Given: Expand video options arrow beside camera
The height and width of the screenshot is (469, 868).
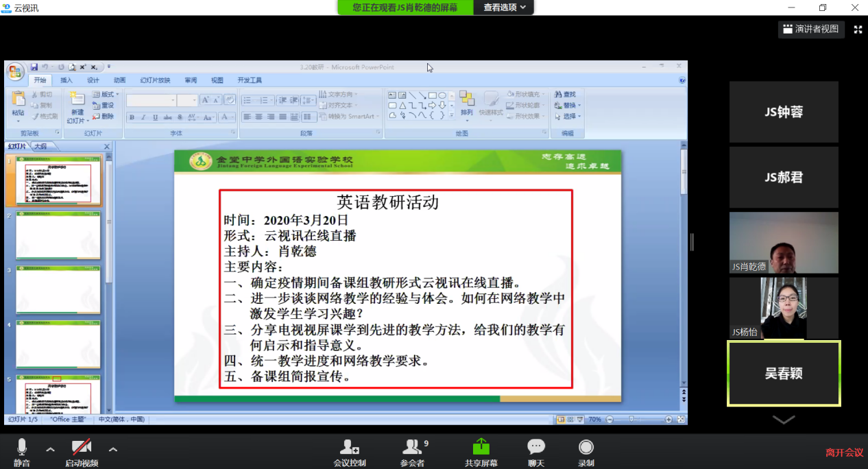Looking at the screenshot, I should click(113, 450).
